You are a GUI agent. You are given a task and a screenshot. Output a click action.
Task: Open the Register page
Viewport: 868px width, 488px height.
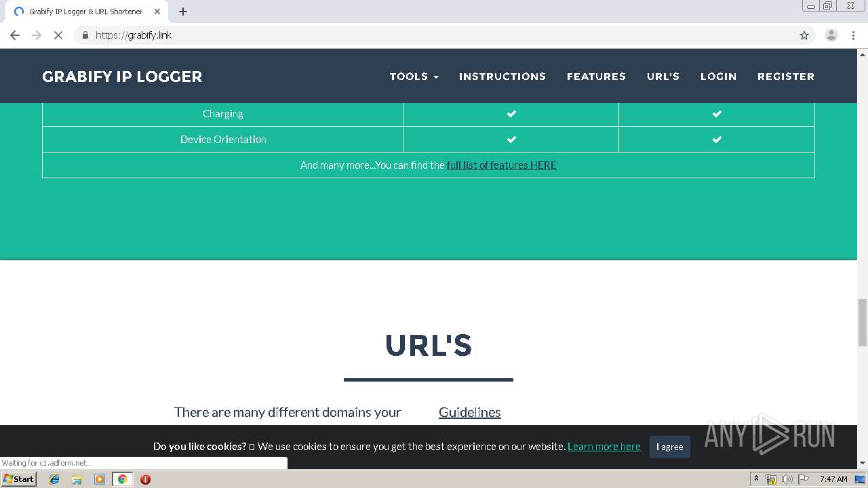pyautogui.click(x=786, y=77)
